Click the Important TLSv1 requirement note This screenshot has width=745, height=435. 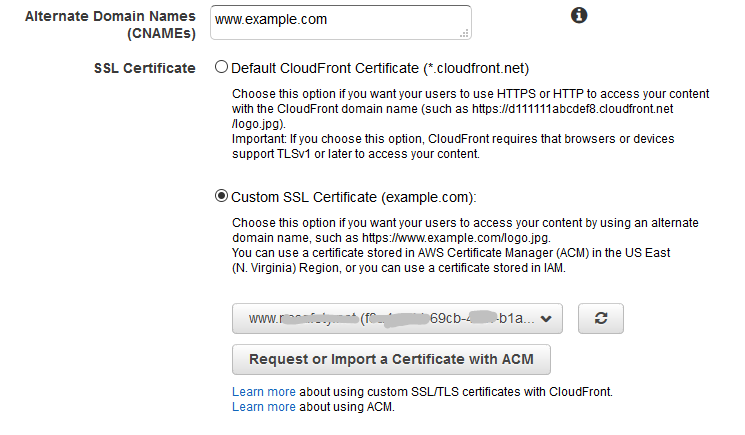pos(453,146)
